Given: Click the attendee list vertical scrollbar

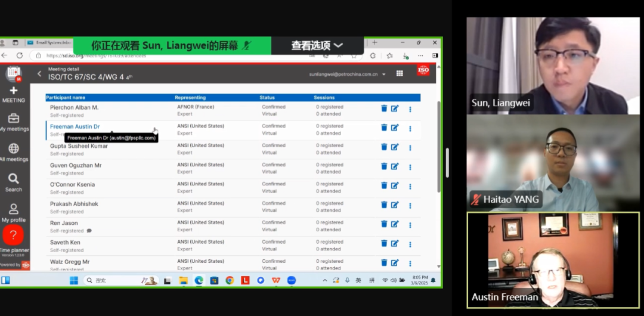Looking at the screenshot, I should (x=439, y=149).
